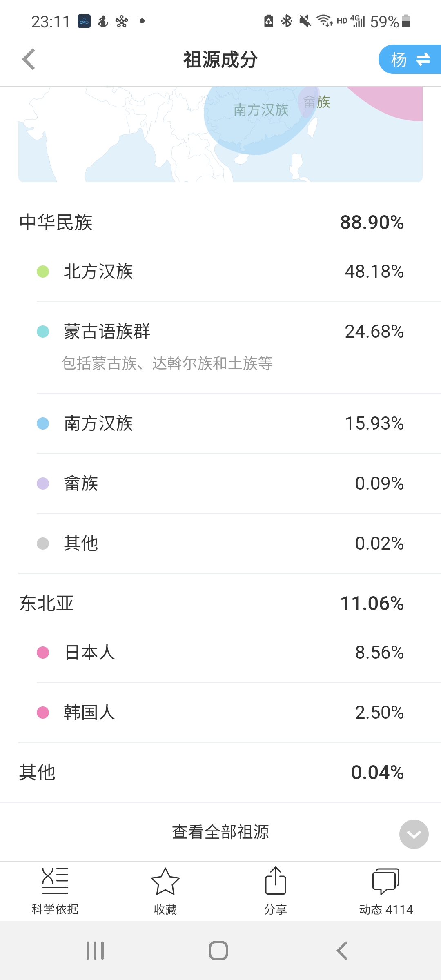The width and height of the screenshot is (441, 980).
Task: Switch user with 杨 toggle button
Action: tap(410, 60)
